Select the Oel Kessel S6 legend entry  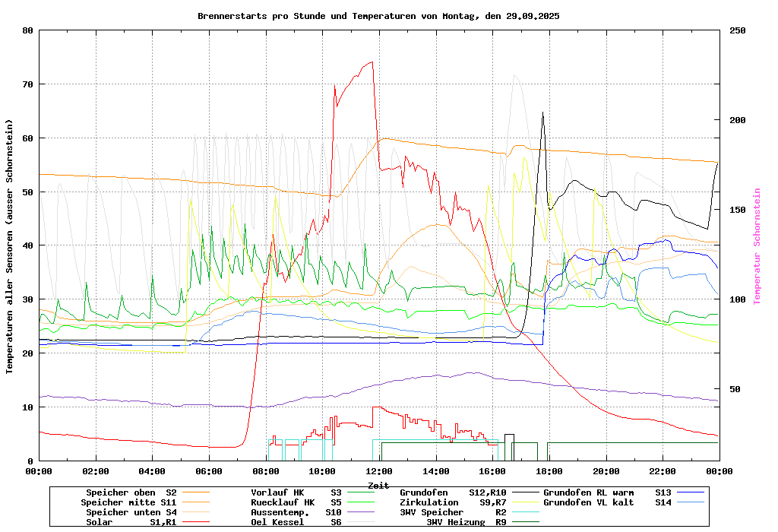pyautogui.click(x=296, y=522)
